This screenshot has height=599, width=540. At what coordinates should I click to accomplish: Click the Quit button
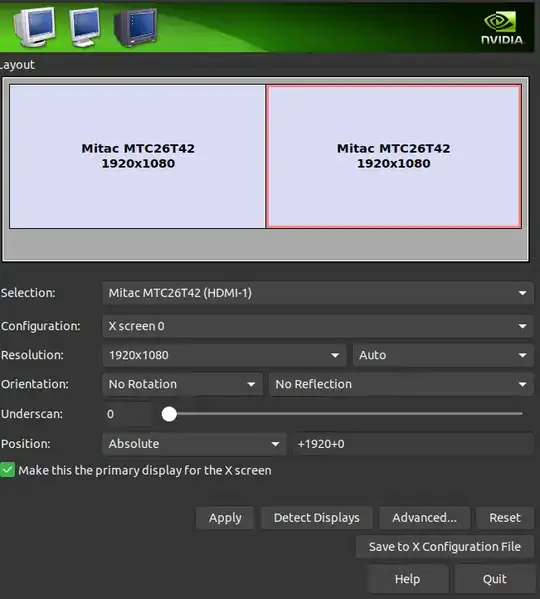pos(495,580)
